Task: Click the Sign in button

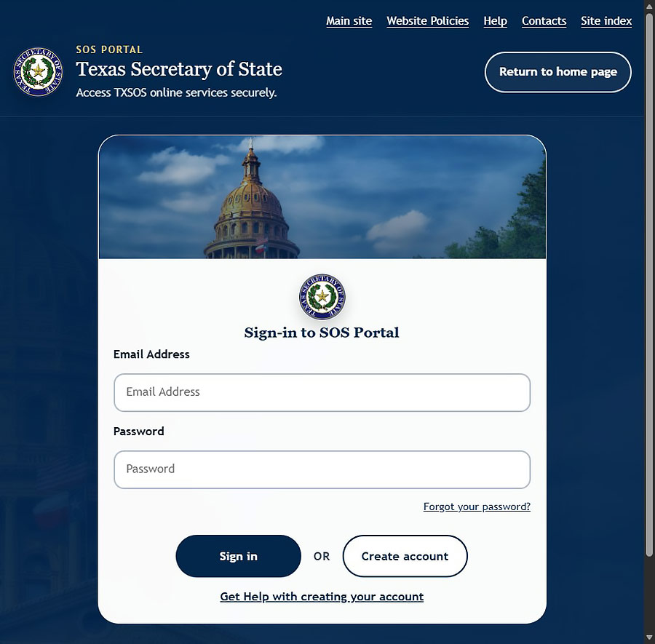Action: coord(238,556)
